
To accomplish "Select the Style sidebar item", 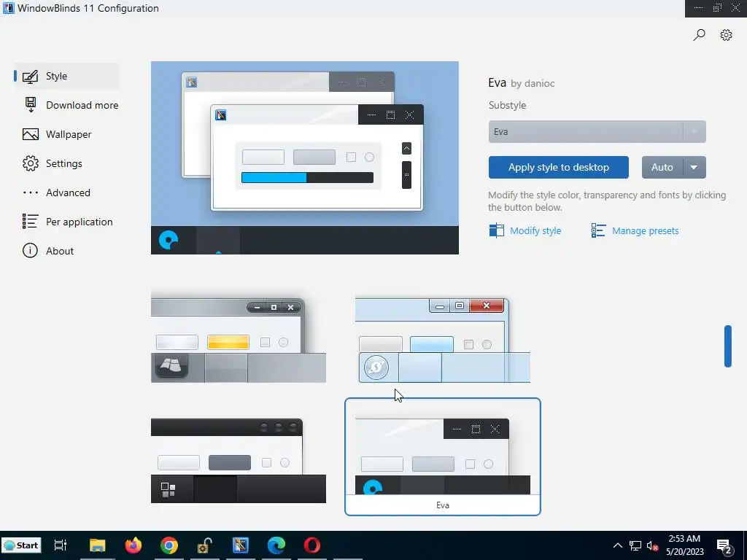I will point(66,76).
